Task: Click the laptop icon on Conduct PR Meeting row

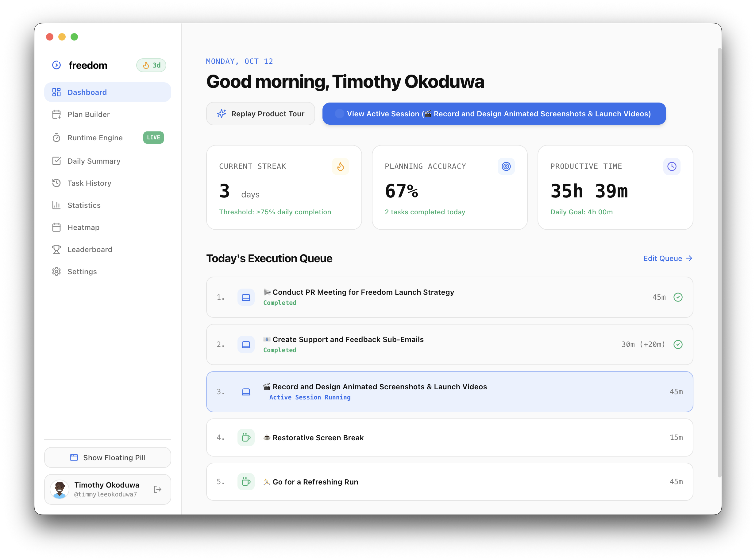Action: pyautogui.click(x=246, y=297)
